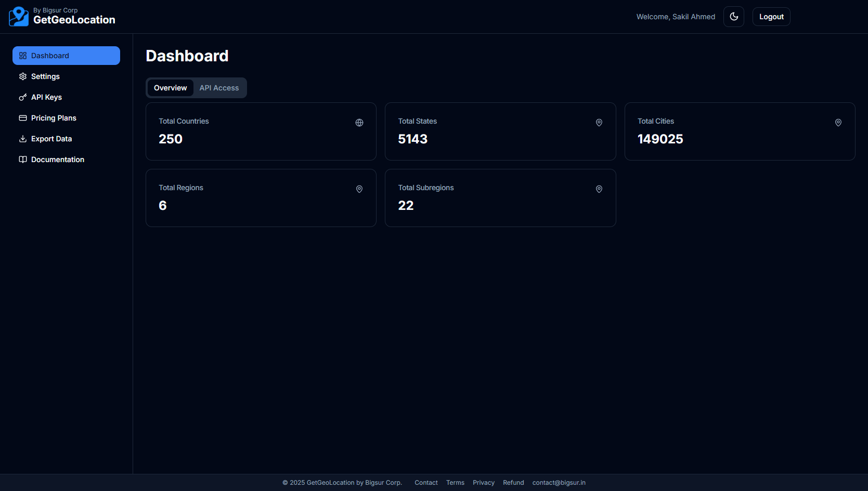Click the Documentation book icon
The image size is (868, 491).
23,160
